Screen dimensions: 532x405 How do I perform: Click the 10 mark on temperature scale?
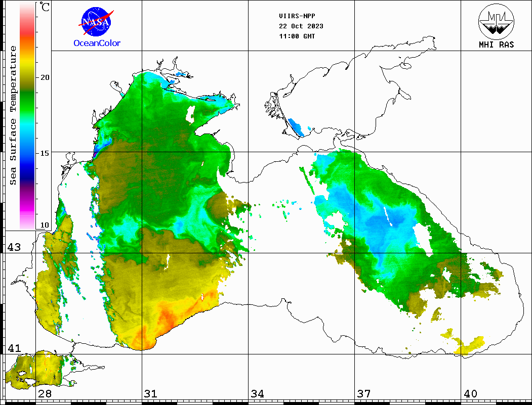coord(45,225)
